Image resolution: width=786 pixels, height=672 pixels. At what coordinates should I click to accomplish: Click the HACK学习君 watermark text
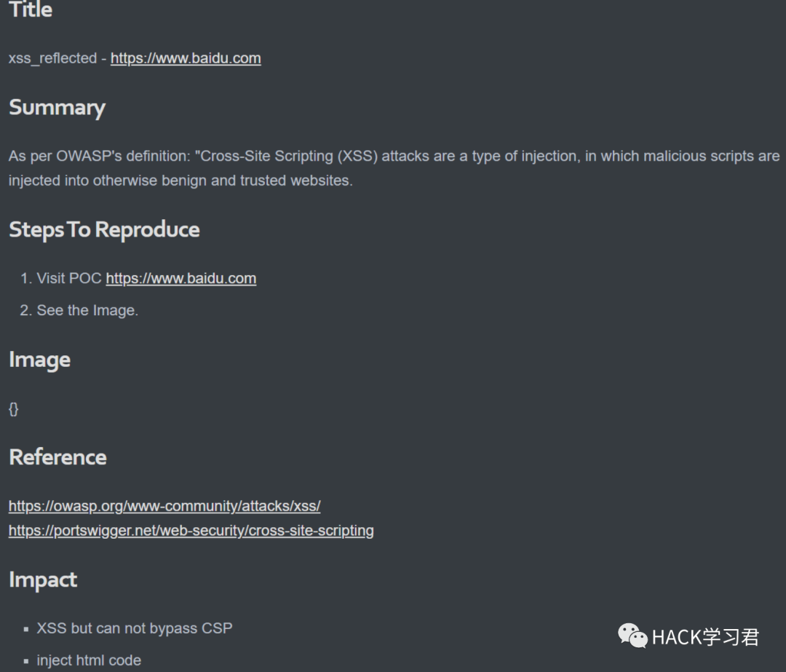(705, 637)
